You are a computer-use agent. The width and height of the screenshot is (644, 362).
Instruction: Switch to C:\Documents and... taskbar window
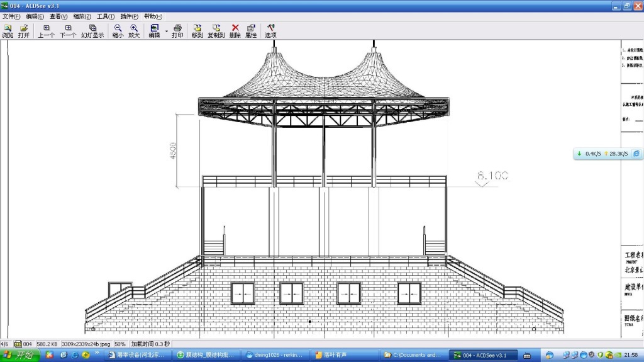click(x=412, y=355)
